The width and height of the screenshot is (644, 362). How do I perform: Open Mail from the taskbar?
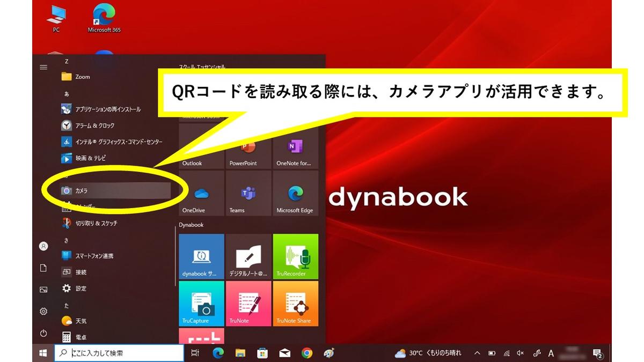[284, 353]
